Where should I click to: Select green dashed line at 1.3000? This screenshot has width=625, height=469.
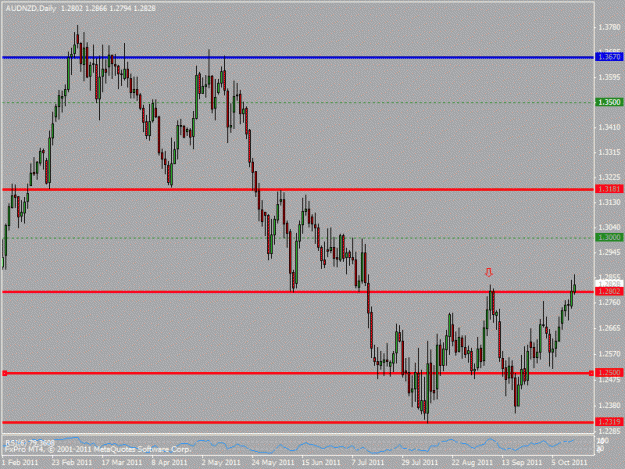click(298, 238)
